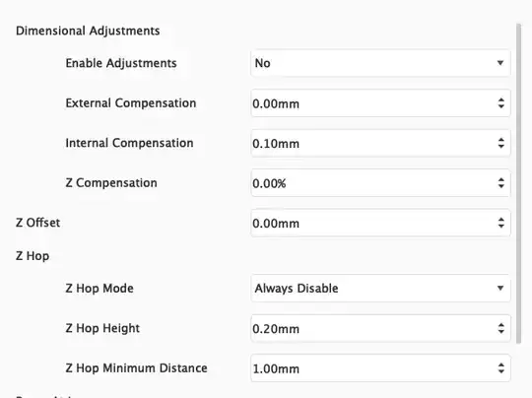This screenshot has width=532, height=398.
Task: Click the External Compensation value field
Action: [x=380, y=103]
